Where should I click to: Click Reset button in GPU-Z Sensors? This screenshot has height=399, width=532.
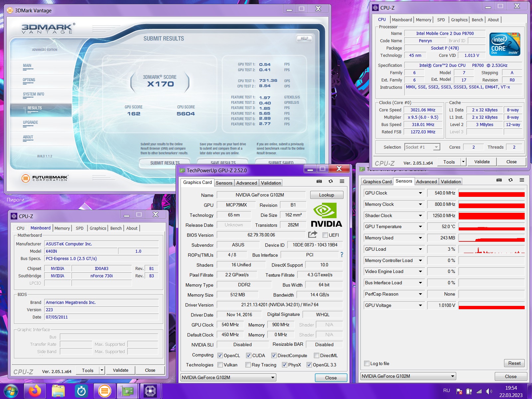point(514,363)
